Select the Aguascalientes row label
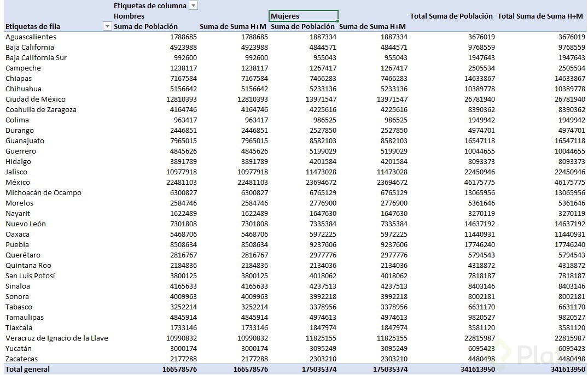 pos(31,37)
